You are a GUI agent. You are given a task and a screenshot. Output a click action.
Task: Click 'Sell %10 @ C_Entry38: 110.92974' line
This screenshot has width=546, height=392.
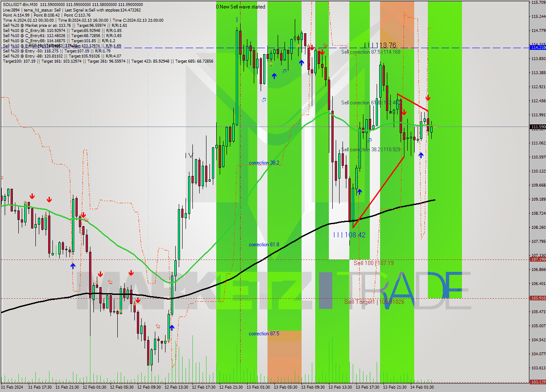click(x=62, y=30)
